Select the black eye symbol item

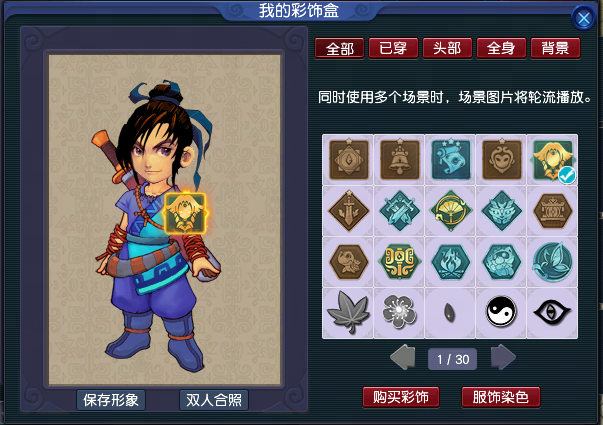(552, 312)
